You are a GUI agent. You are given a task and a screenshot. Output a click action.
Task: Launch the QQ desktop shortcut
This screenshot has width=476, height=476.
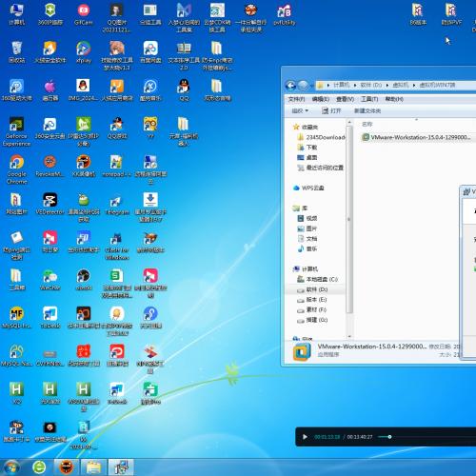[x=184, y=90]
